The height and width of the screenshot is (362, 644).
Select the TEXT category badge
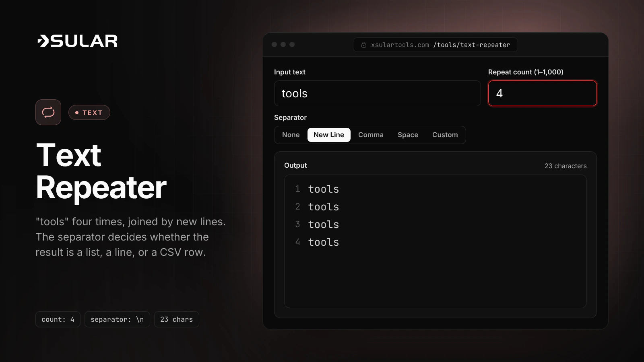(x=89, y=113)
